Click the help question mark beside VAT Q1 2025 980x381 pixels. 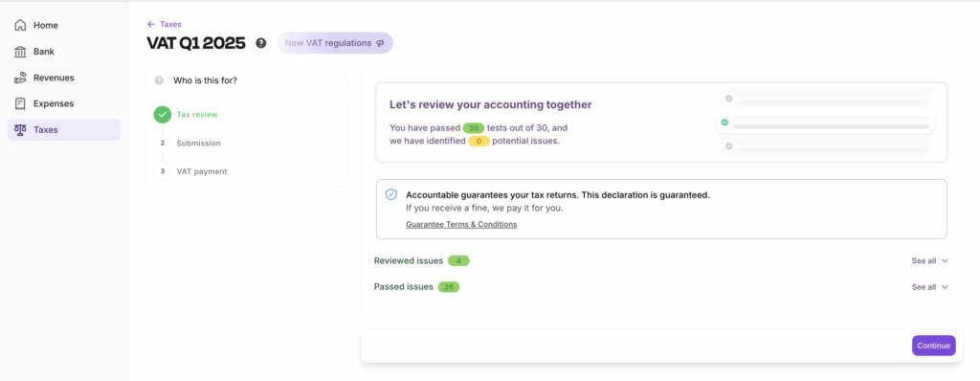coord(260,43)
